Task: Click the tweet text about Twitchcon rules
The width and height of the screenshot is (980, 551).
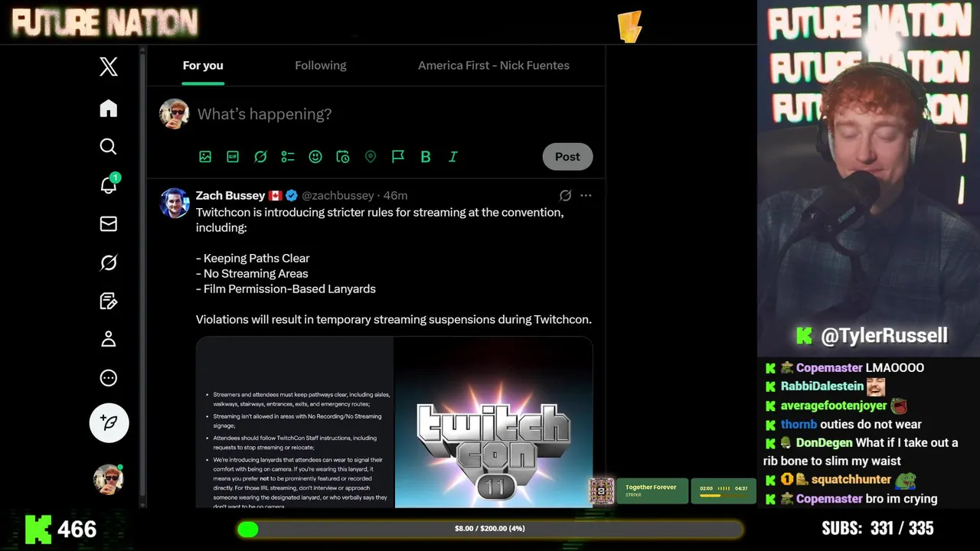Action: (394, 266)
